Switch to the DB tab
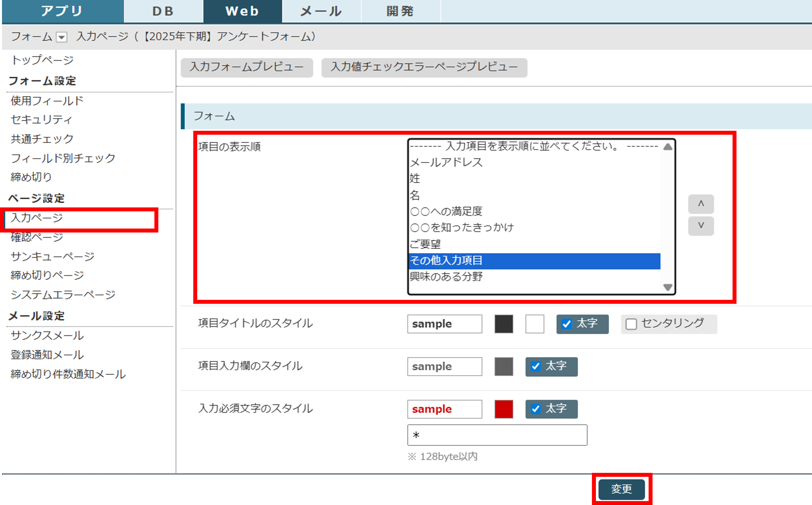Image resolution: width=812 pixels, height=505 pixels. click(x=163, y=11)
